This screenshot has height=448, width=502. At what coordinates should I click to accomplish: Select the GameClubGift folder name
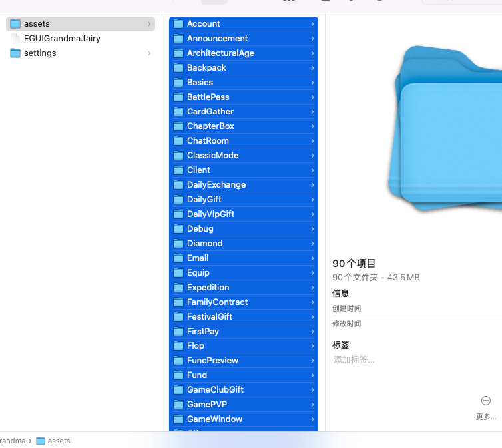click(x=215, y=390)
